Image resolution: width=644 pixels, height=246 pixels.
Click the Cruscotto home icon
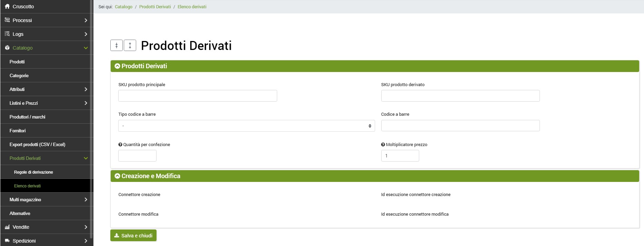7,7
